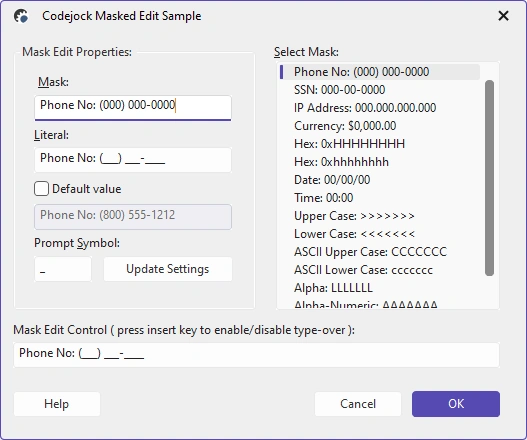Viewport: 527px width, 440px height.
Task: Select Currency: $0,000.00 mask
Action: [x=380, y=126]
